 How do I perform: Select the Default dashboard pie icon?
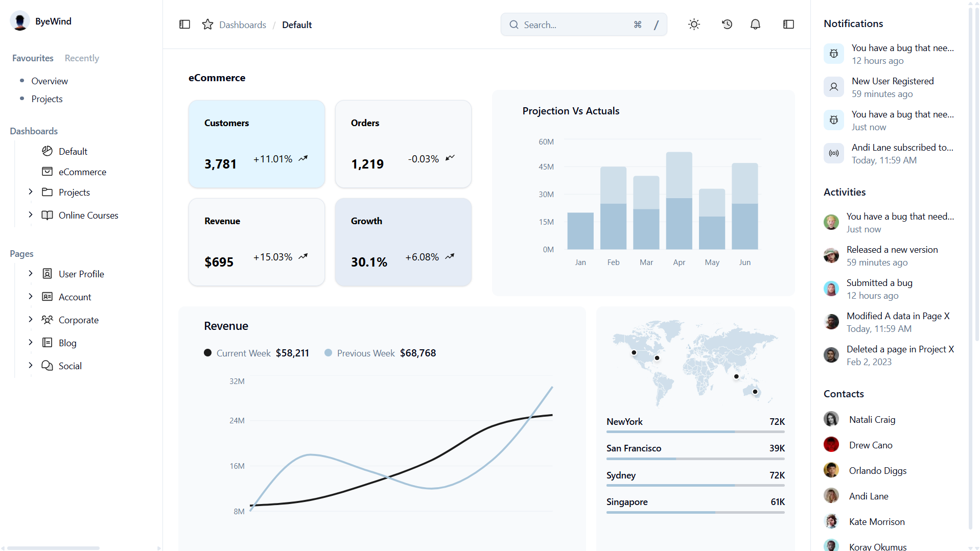click(48, 151)
